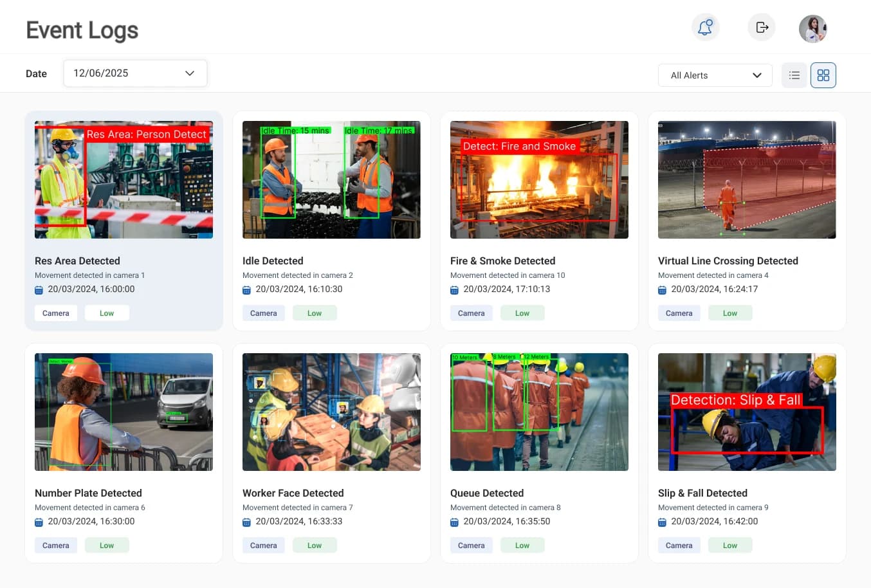Click the calendar icon on Fire & Smoke card
The width and height of the screenshot is (871, 588).
coord(454,289)
